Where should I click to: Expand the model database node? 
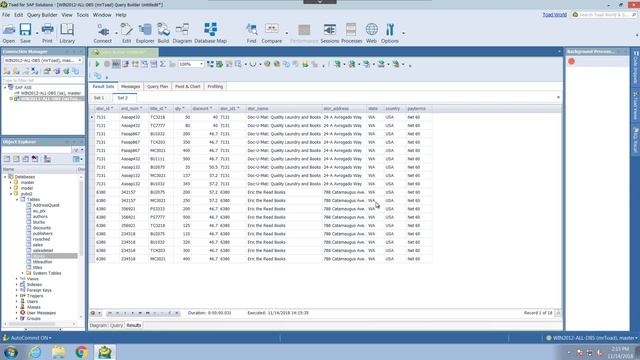pyautogui.click(x=11, y=188)
